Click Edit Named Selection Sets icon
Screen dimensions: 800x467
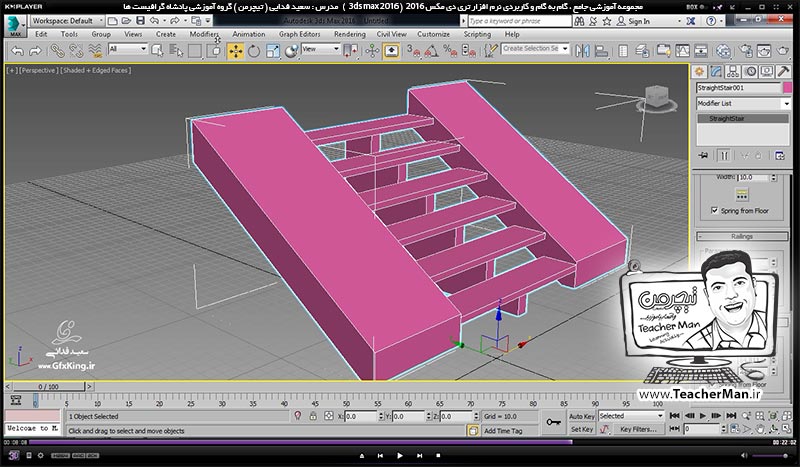(490, 51)
